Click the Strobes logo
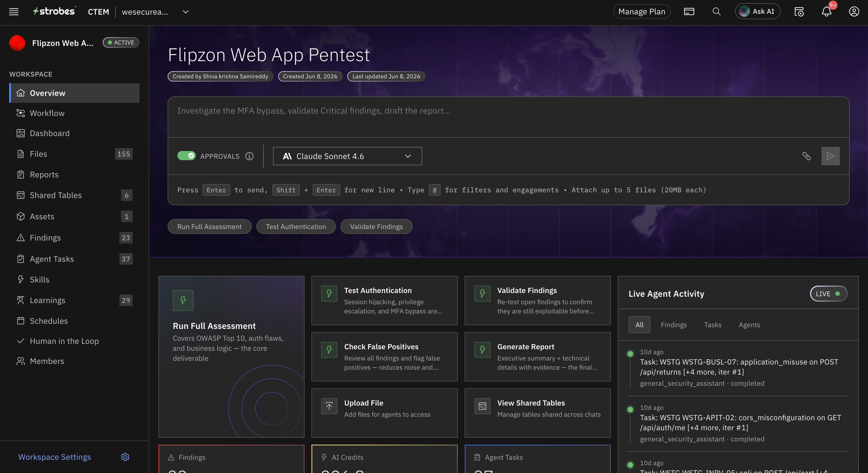868x473 pixels. [x=54, y=11]
